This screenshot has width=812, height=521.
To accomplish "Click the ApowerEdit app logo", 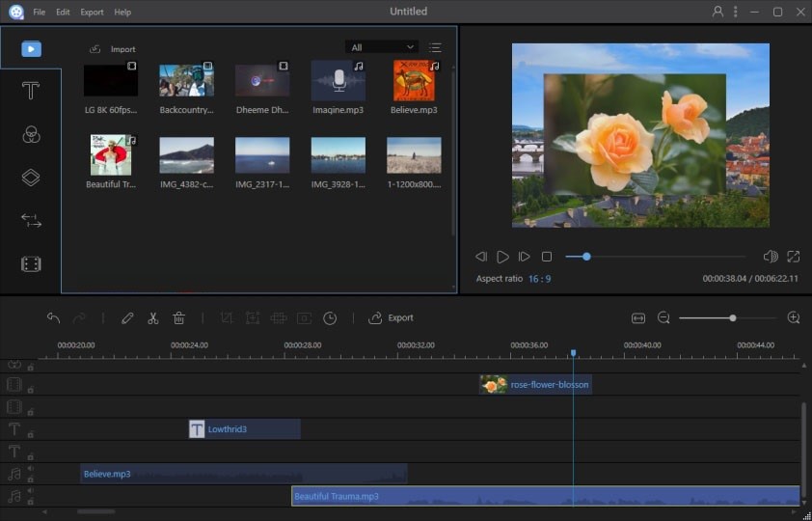I will click(x=16, y=12).
